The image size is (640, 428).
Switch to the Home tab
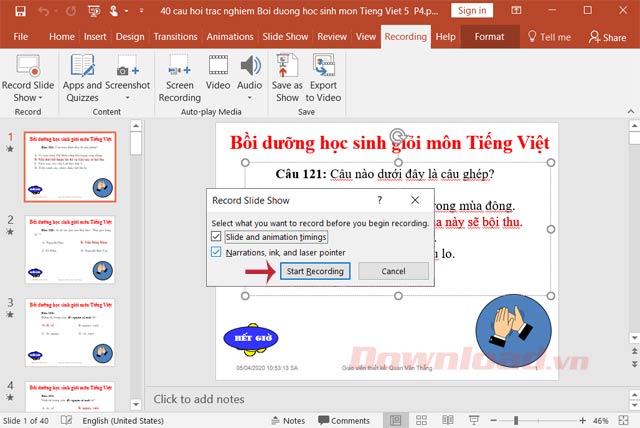[x=62, y=37]
